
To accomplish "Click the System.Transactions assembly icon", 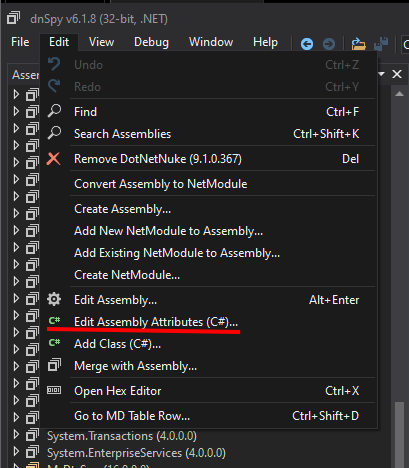I will pos(32,435).
